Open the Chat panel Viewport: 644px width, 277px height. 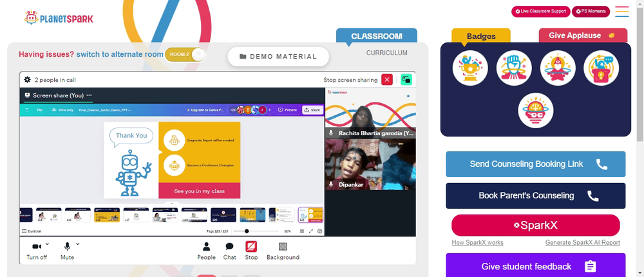[230, 251]
